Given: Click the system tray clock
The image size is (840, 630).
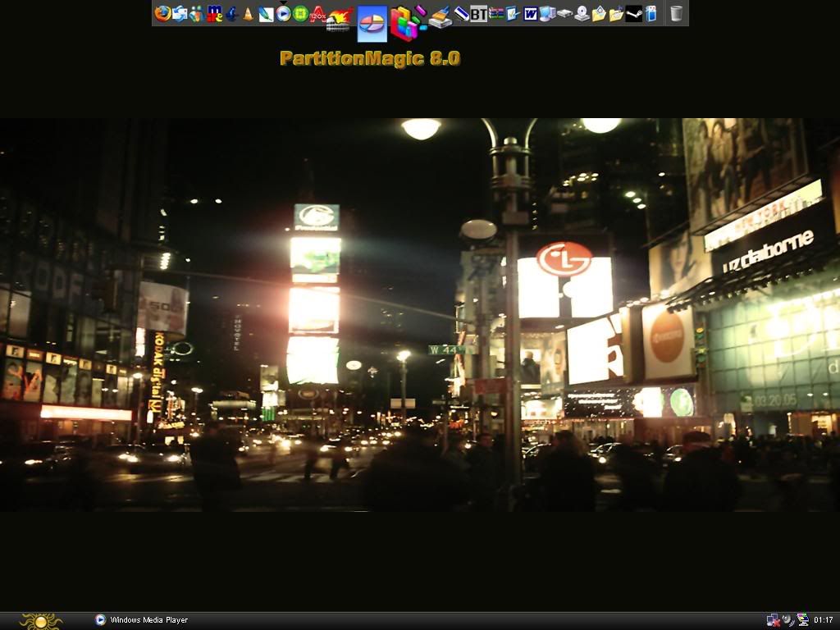Looking at the screenshot, I should 824,620.
